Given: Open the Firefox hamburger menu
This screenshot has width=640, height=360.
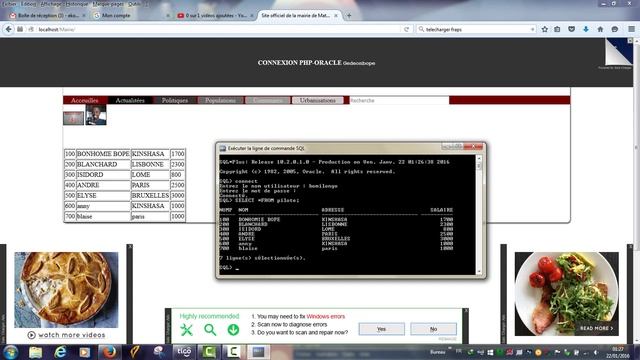Looking at the screenshot, I should pos(631,29).
